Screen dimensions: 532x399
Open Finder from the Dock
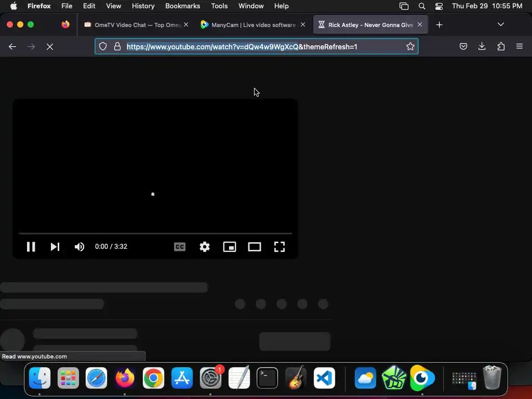tap(39, 378)
